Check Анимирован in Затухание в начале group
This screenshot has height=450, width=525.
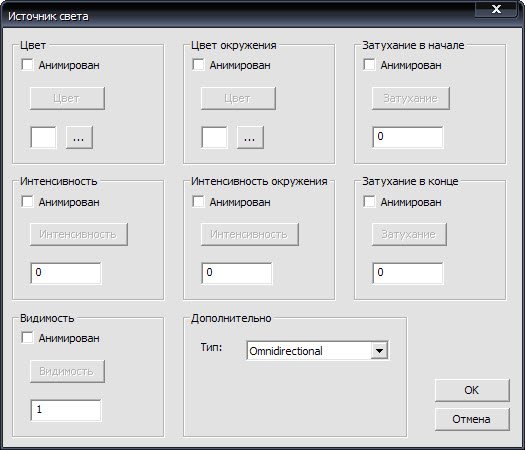point(369,65)
